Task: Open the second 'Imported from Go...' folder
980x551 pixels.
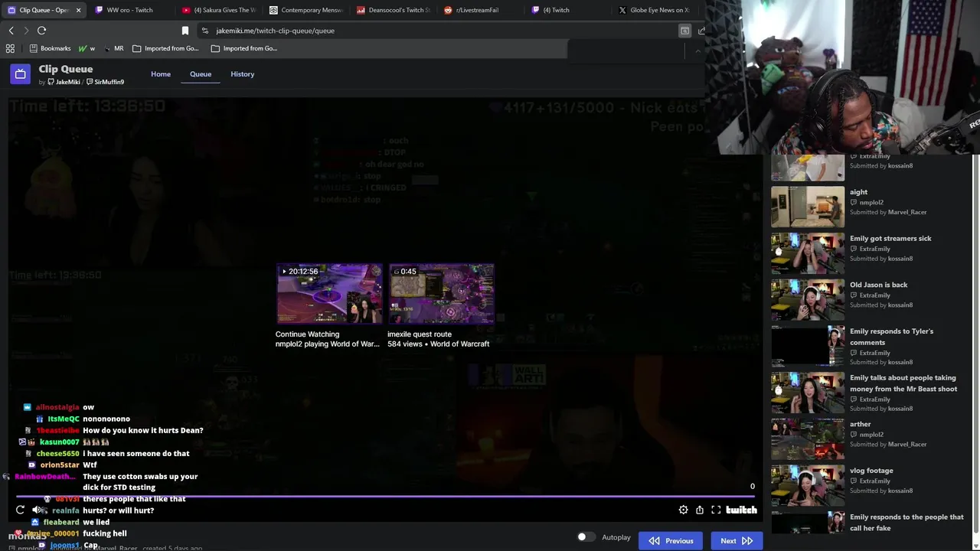Action: tap(244, 48)
